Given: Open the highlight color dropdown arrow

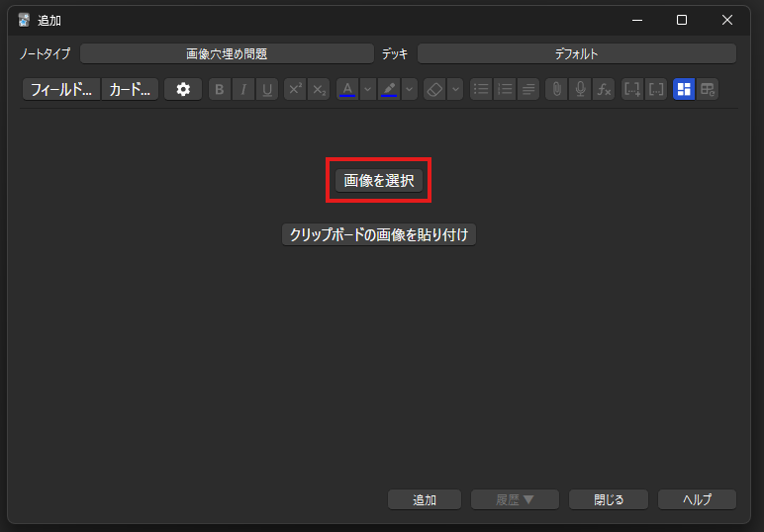Looking at the screenshot, I should pyautogui.click(x=410, y=90).
